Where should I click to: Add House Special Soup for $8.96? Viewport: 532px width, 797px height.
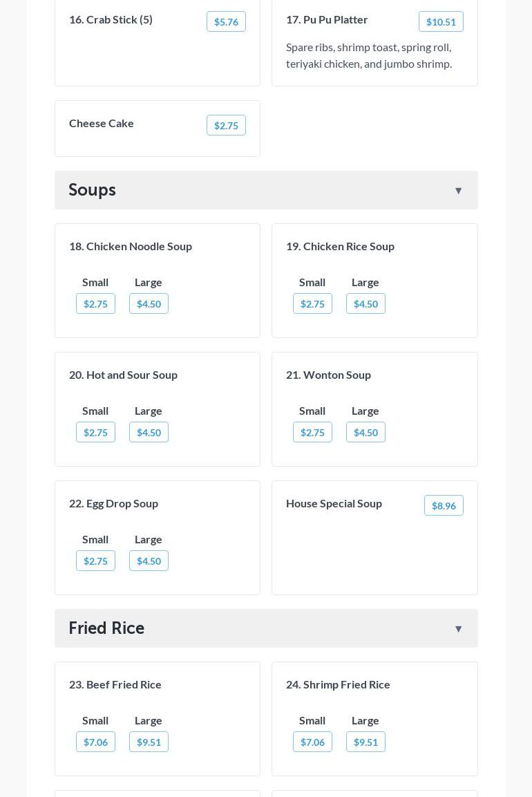[x=444, y=506]
